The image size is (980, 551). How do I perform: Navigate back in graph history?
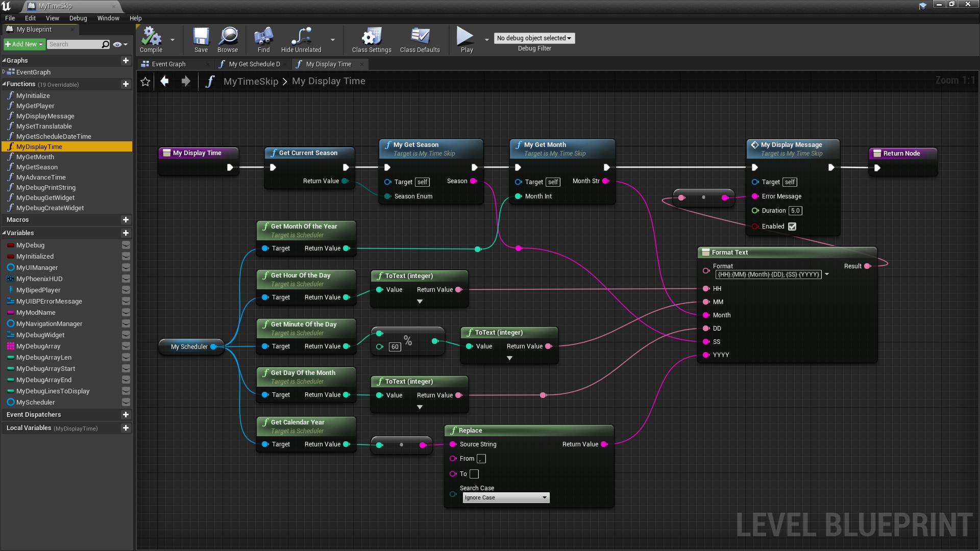click(x=164, y=81)
